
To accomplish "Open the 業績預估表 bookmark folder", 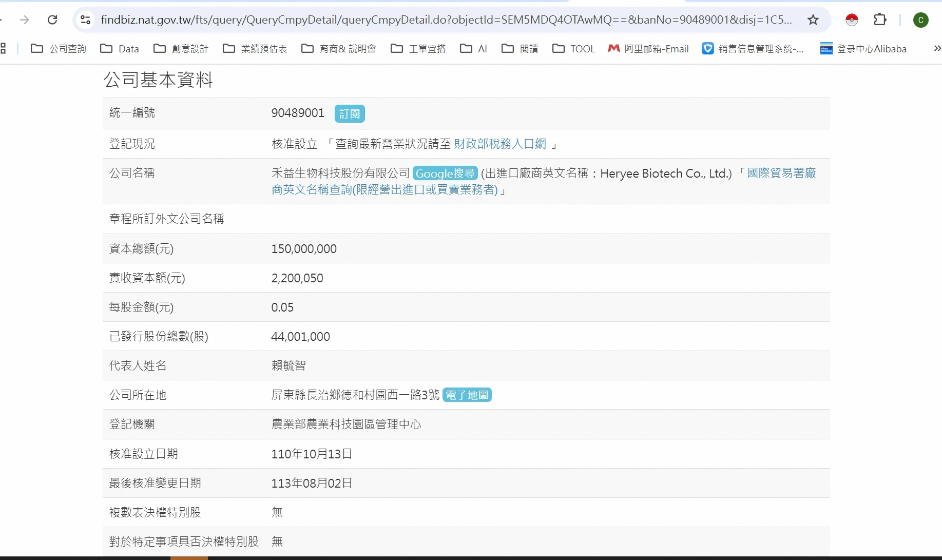I will coord(255,49).
